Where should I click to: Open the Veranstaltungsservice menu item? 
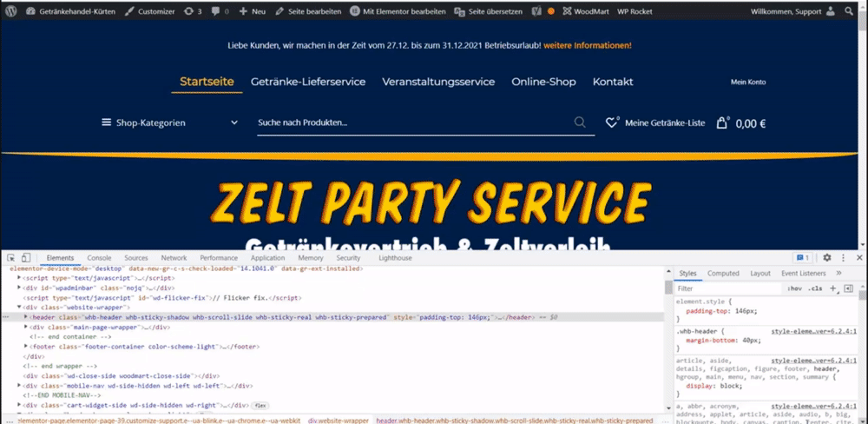438,82
